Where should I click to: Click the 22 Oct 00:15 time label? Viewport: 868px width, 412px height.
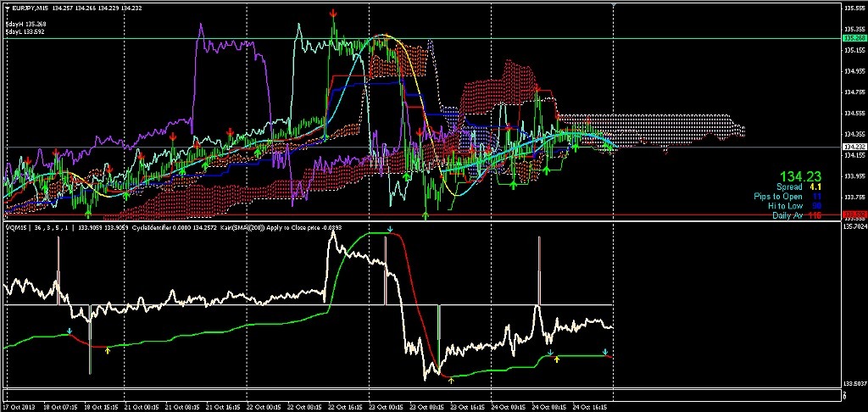point(263,406)
